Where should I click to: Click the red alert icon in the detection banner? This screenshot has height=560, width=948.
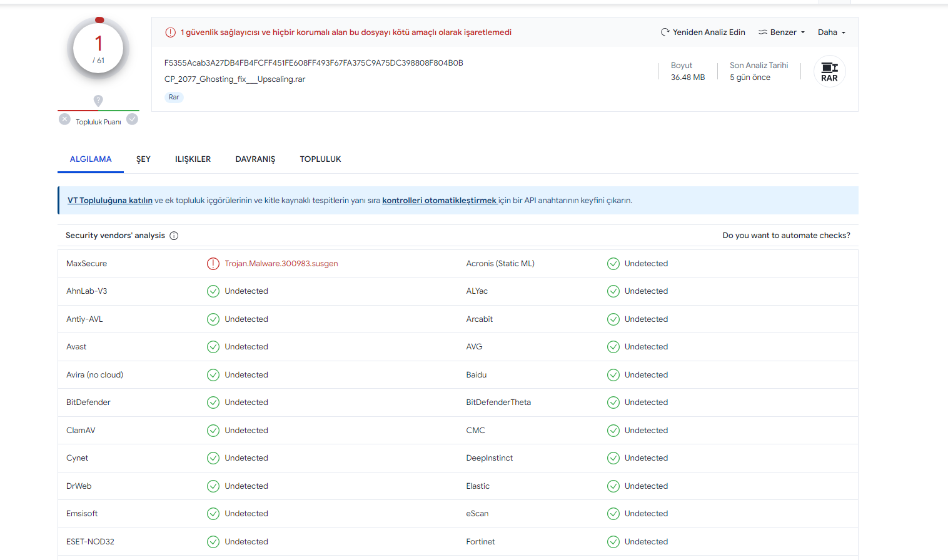coord(170,32)
